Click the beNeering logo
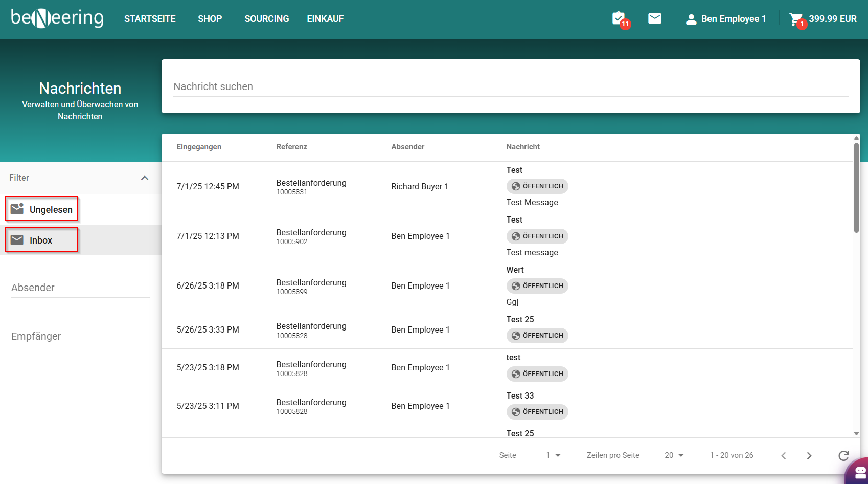868x484 pixels. [x=57, y=18]
